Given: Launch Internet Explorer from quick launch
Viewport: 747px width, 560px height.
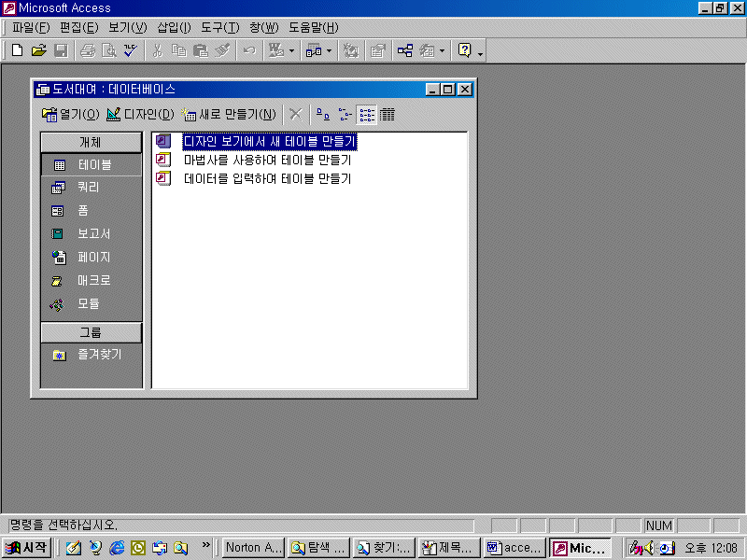Looking at the screenshot, I should pos(116,548).
